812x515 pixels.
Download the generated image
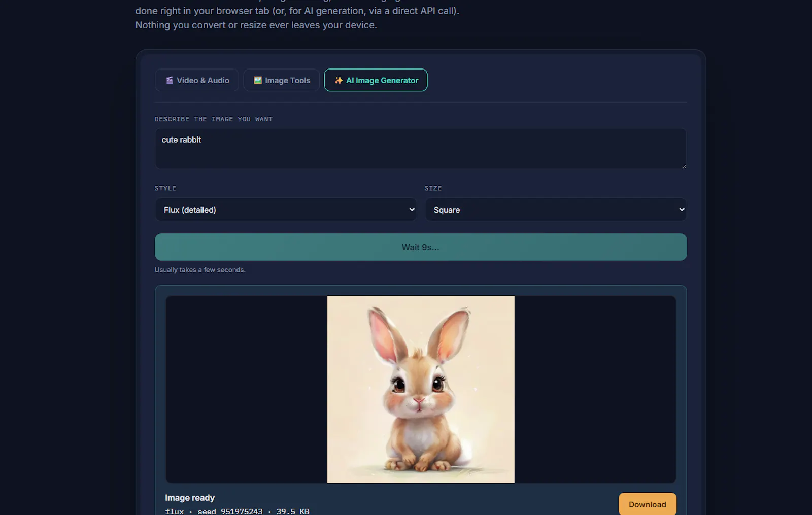(x=647, y=504)
